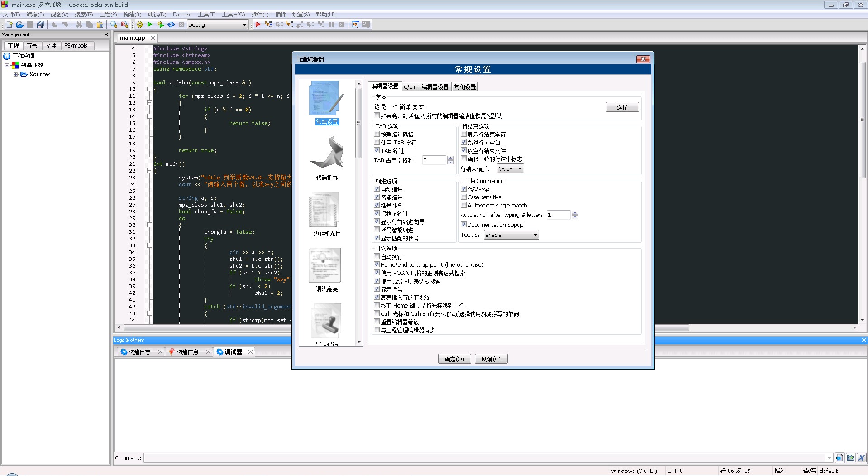The image size is (868, 476).
Task: Click the Rebuild icon in toolbar
Action: 171,24
